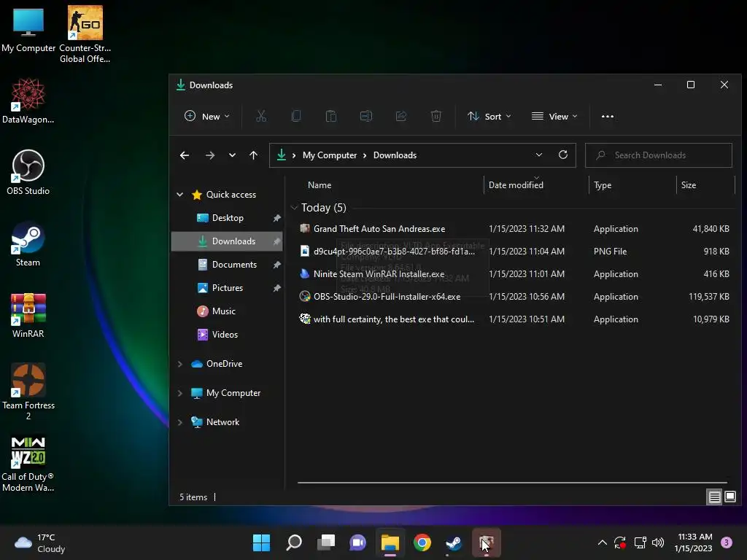This screenshot has height=560, width=747.
Task: Click the Delete trash icon in toolbar
Action: pos(436,116)
